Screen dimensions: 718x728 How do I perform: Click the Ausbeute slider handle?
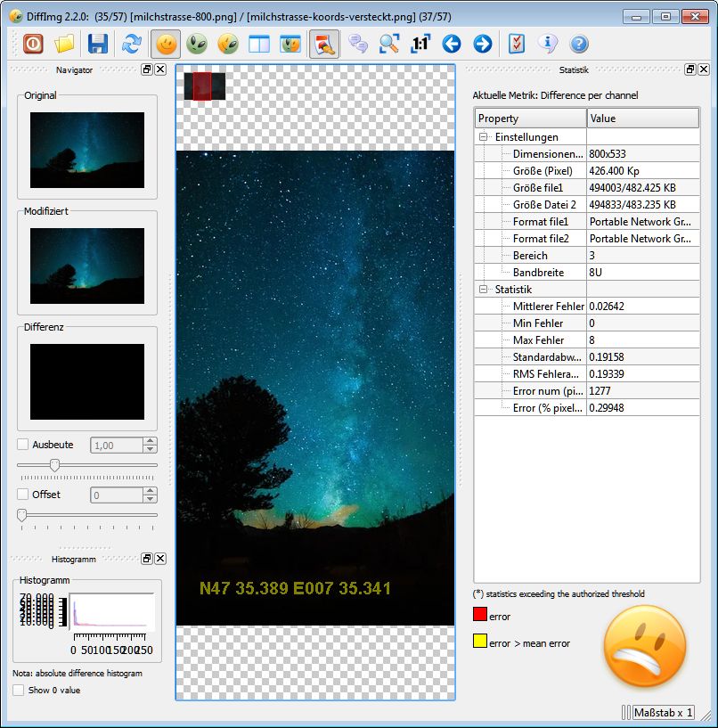tap(54, 465)
